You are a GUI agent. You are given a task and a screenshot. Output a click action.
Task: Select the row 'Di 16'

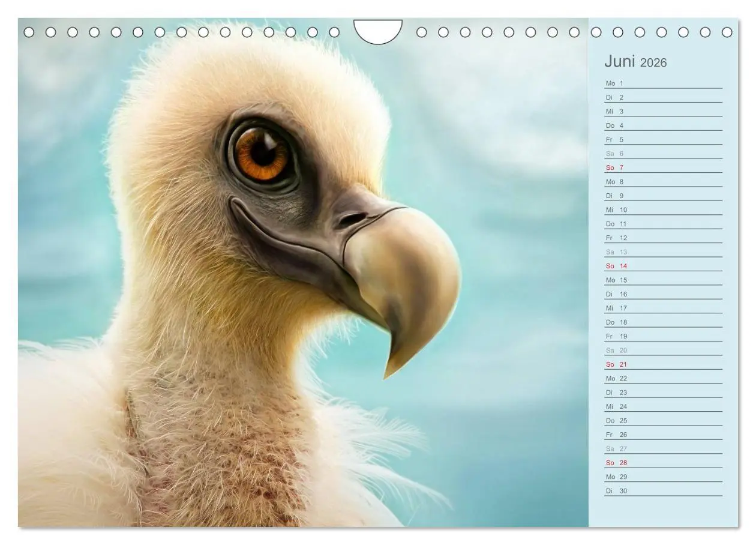pos(663,294)
